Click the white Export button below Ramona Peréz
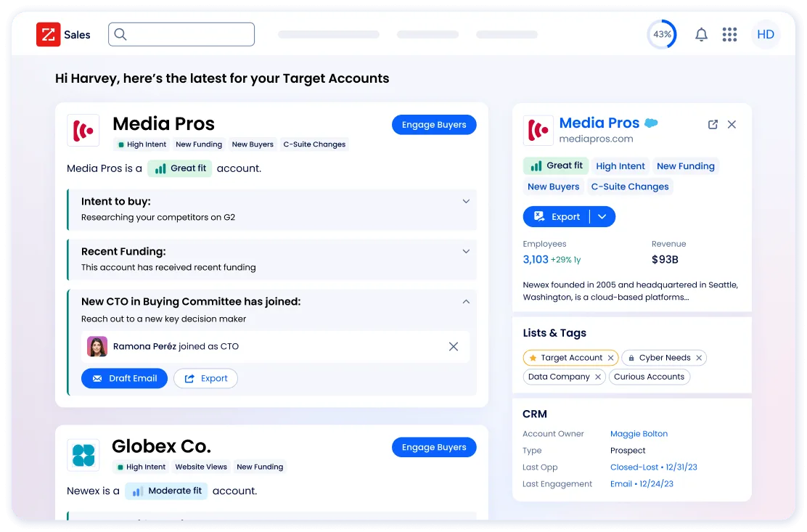This screenshot has width=807, height=532. tap(205, 378)
